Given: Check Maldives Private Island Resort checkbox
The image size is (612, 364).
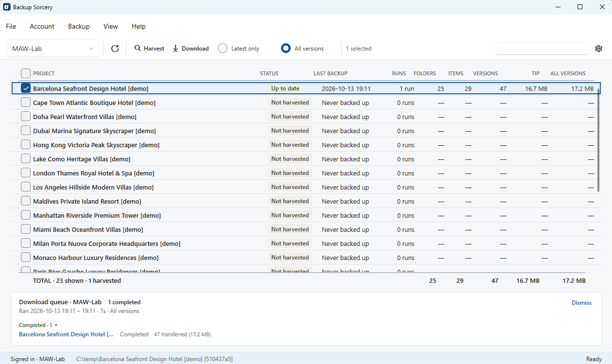Looking at the screenshot, I should (26, 201).
